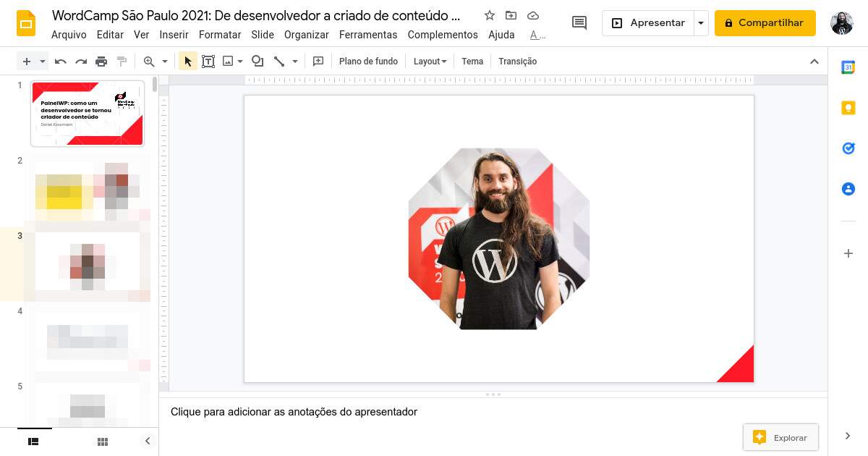Redo the last action
The width and height of the screenshot is (868, 456).
(x=81, y=62)
